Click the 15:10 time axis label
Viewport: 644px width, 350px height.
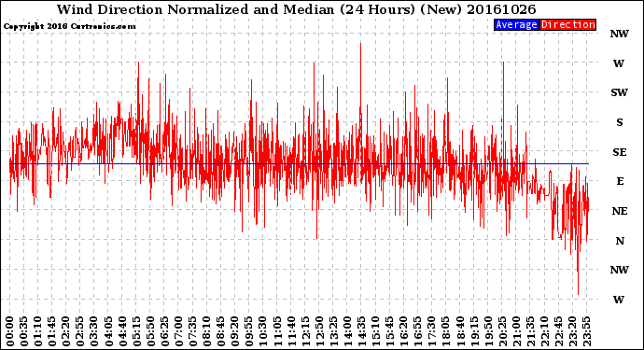(x=375, y=331)
